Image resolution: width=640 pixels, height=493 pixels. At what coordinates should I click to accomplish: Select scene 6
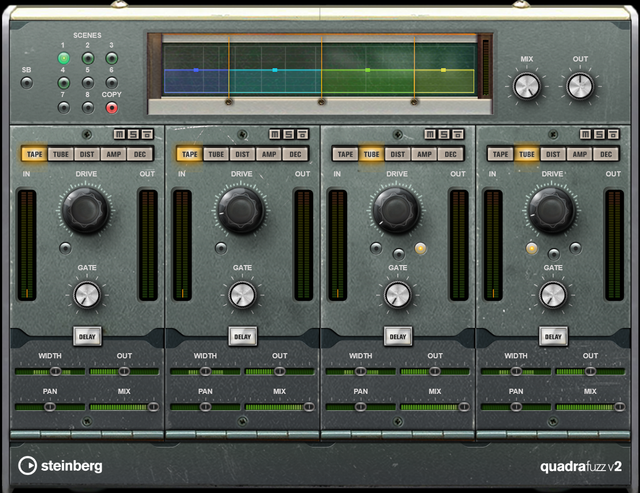coord(111,83)
